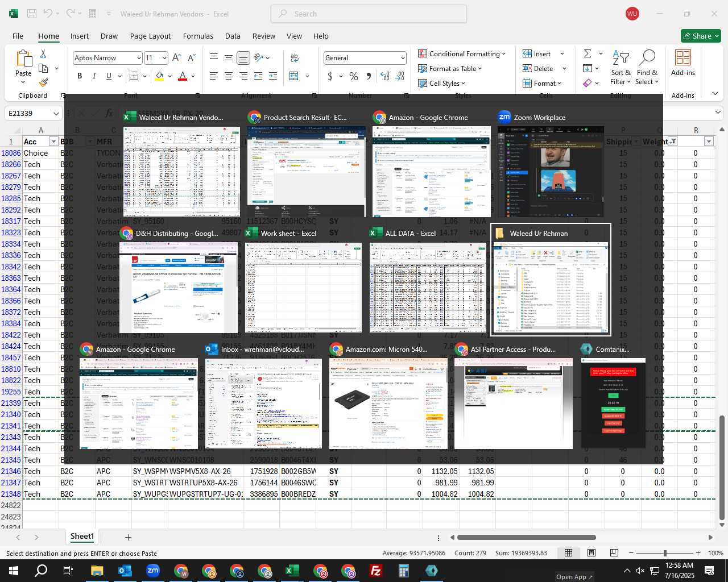The height and width of the screenshot is (582, 728).
Task: Open the font size dropdown
Action: 164,58
